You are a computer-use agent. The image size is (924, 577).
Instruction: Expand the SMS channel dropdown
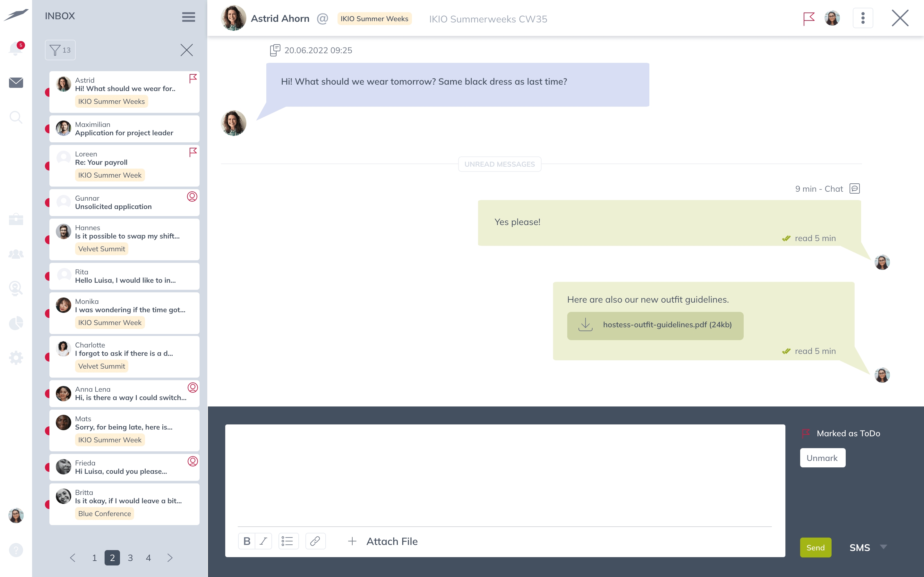point(883,547)
